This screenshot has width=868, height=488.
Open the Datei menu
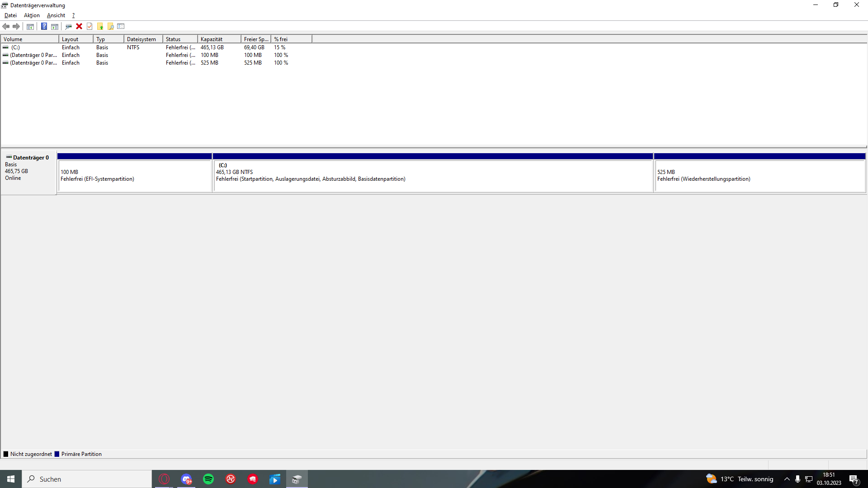(x=10, y=15)
